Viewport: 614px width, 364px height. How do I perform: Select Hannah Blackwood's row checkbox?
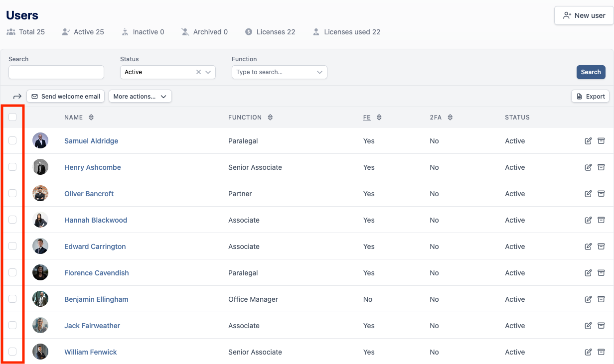12,220
